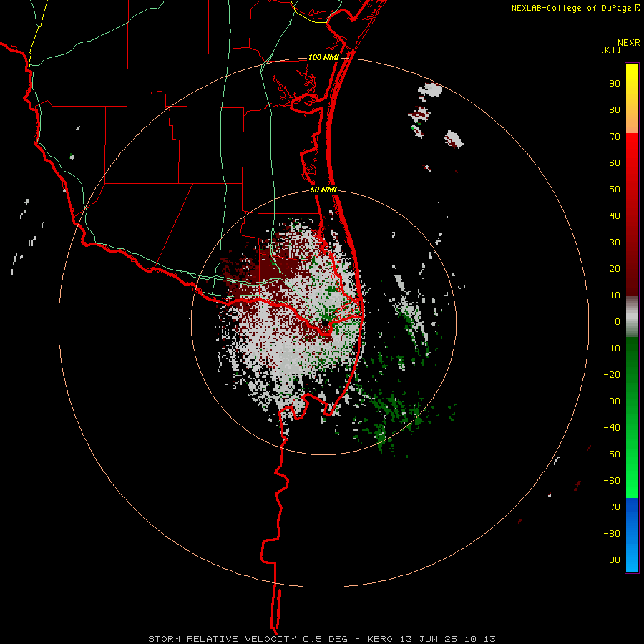Click the -30 value on the velocity scale
Screen dimensions: 644x644
pos(612,401)
